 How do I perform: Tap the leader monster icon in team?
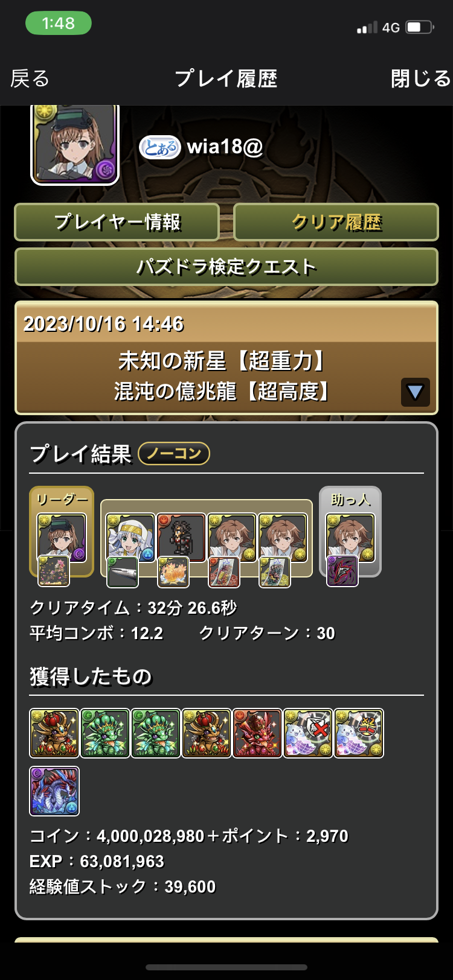(62, 538)
